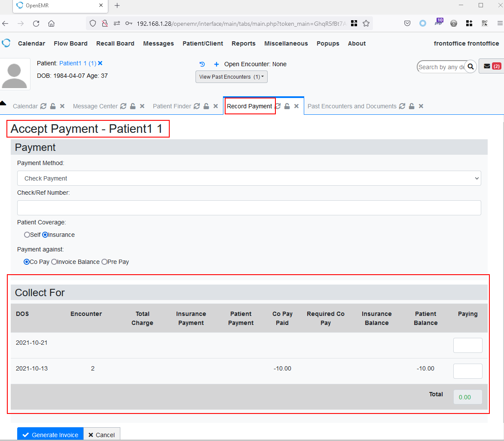Select Co Pay payment option
Viewport: 504px width, 441px height.
click(27, 262)
